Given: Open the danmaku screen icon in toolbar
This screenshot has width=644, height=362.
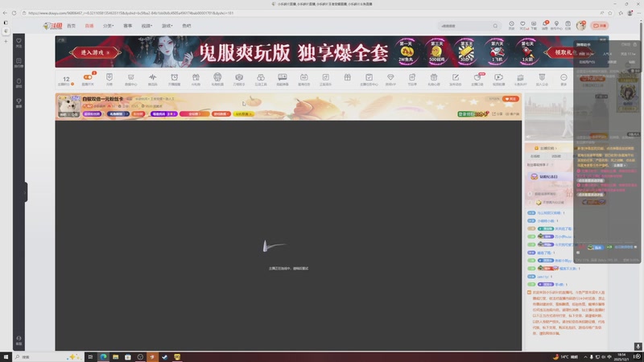Looking at the screenshot, I should [283, 77].
